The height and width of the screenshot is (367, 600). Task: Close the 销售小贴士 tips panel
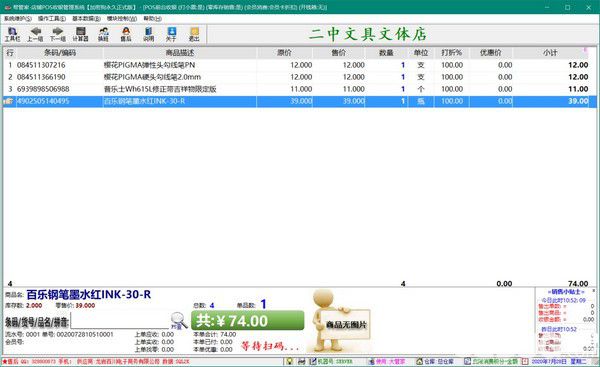tap(593, 291)
